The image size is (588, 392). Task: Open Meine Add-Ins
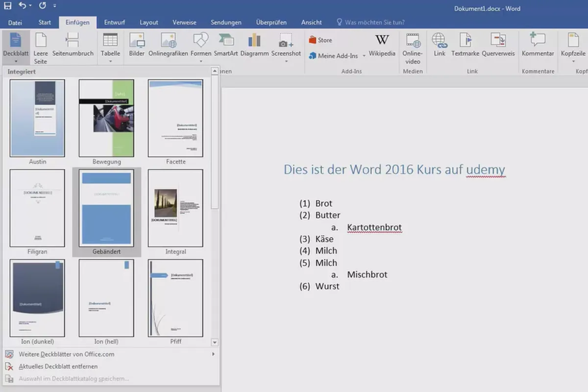(334, 56)
